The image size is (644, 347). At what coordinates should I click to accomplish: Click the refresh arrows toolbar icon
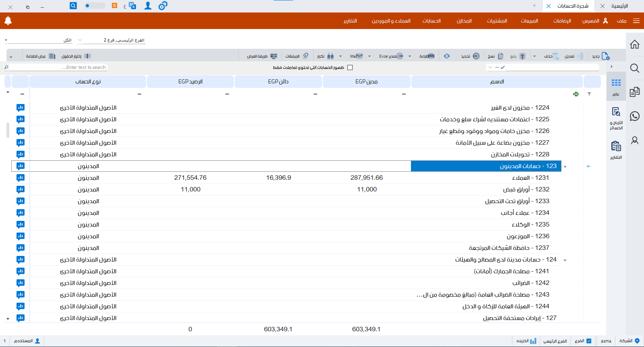click(x=447, y=56)
